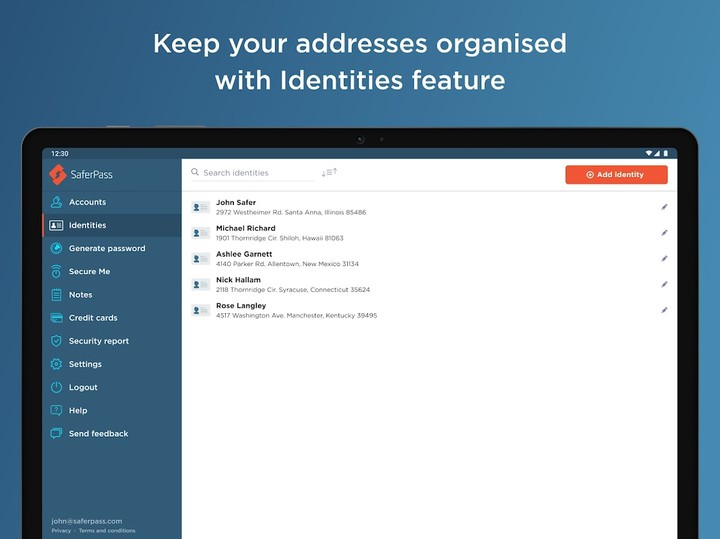Click the john@saferpass.com account email
Viewport: 720px width, 539px height.
pyautogui.click(x=87, y=521)
